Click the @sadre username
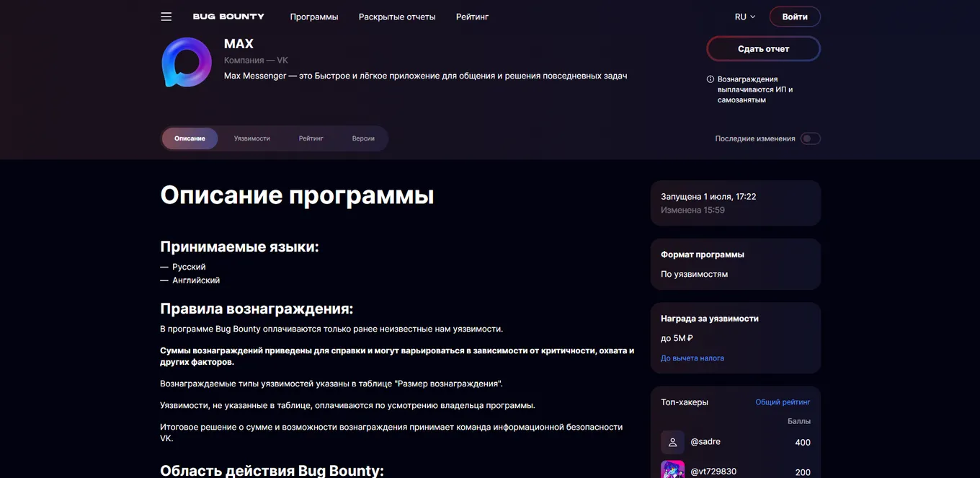Viewport: 980px width, 478px height. [x=705, y=442]
